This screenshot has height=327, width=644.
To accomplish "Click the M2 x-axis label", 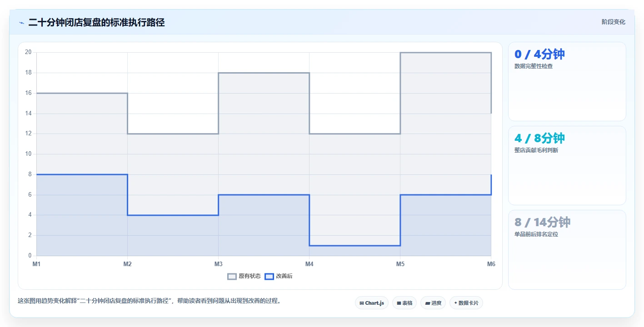I will click(x=127, y=264).
